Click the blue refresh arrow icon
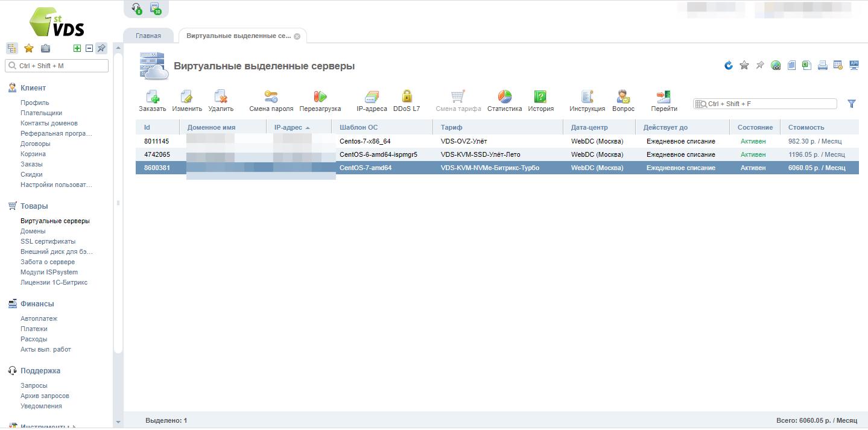This screenshot has width=868, height=430. pyautogui.click(x=729, y=65)
